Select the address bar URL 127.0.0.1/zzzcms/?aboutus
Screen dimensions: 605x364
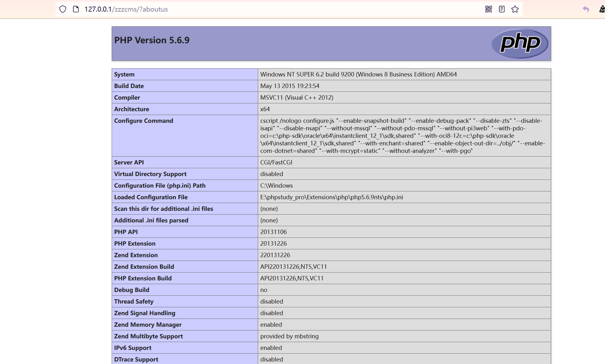click(125, 9)
